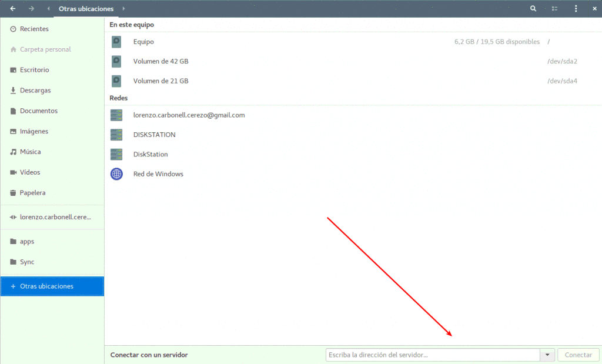Screen dimensions: 602x364
Task: Click the Equipo hard disk icon
Action: (116, 42)
